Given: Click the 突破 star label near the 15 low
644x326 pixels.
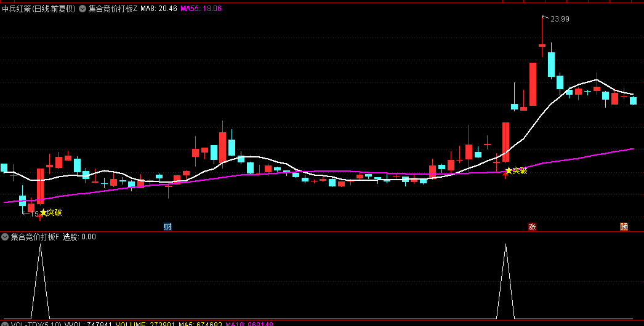Looking at the screenshot, I should (x=51, y=213).
